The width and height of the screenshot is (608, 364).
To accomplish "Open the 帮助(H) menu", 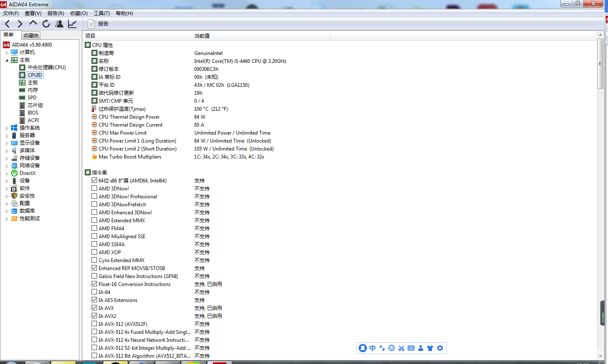I will click(x=124, y=13).
